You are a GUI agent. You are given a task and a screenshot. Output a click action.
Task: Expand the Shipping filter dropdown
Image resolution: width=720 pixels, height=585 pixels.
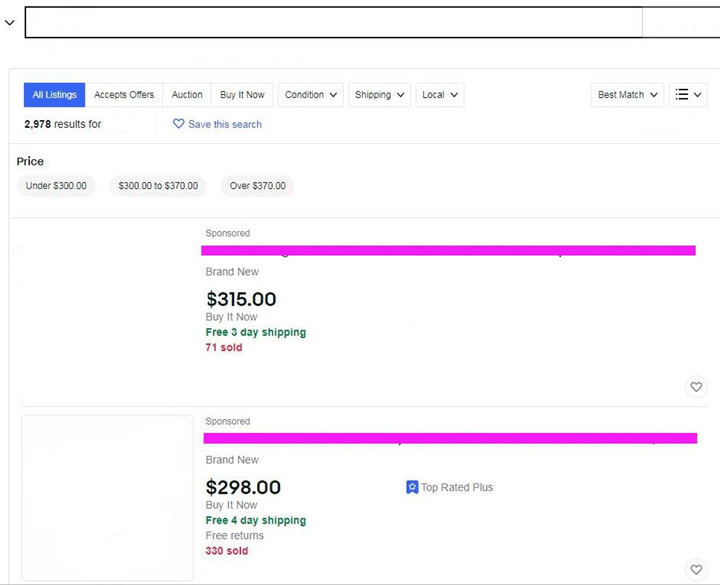(379, 95)
